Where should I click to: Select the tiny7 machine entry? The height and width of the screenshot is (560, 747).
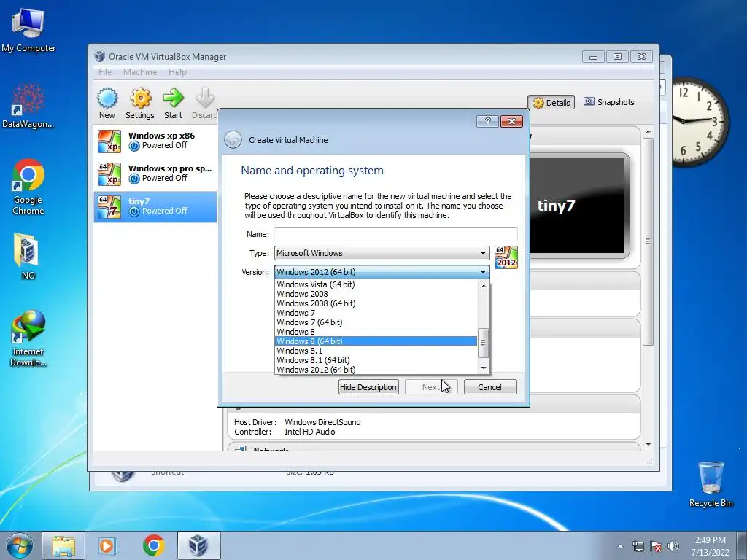tap(155, 206)
